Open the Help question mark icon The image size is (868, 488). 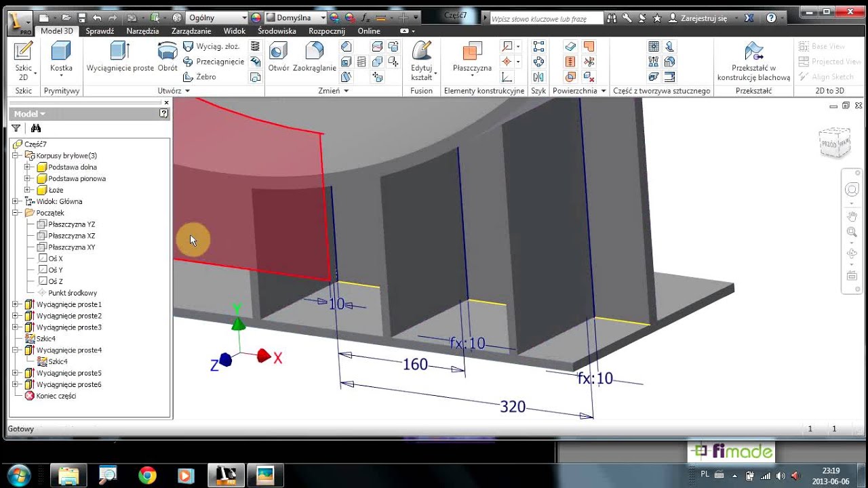tap(771, 18)
